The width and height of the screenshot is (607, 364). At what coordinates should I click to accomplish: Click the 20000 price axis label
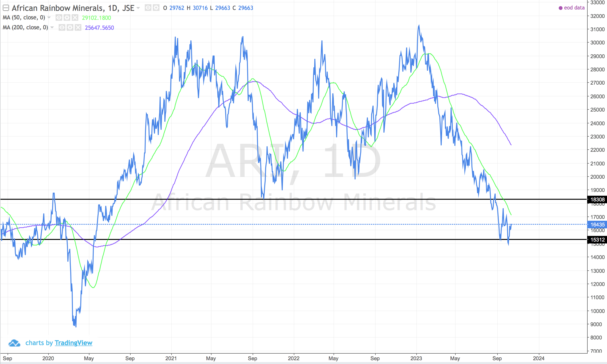click(x=598, y=177)
